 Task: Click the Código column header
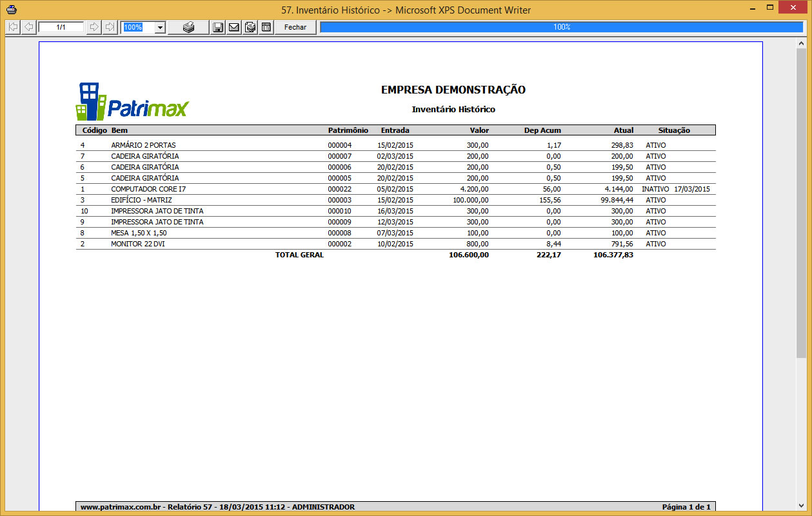(95, 130)
